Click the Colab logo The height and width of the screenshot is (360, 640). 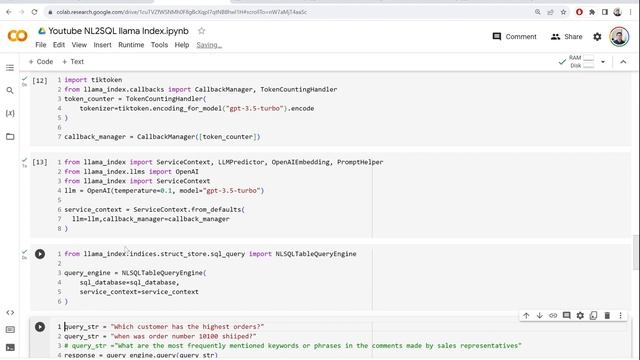click(18, 36)
